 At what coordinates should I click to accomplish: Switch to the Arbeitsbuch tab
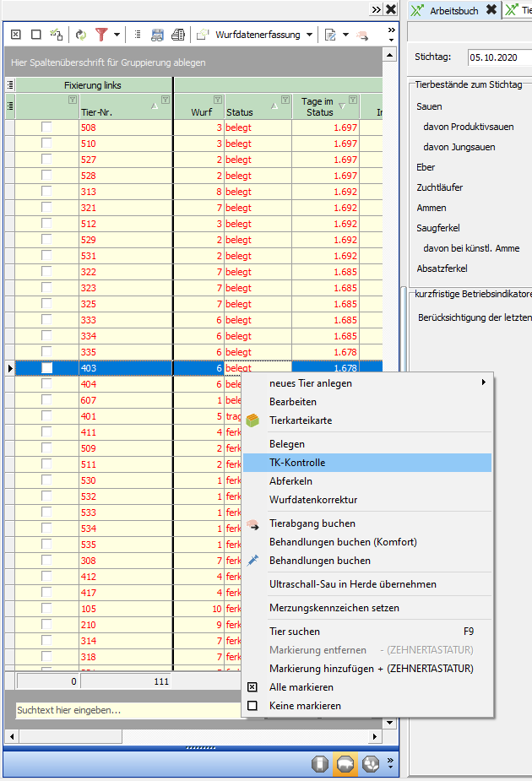[x=454, y=10]
